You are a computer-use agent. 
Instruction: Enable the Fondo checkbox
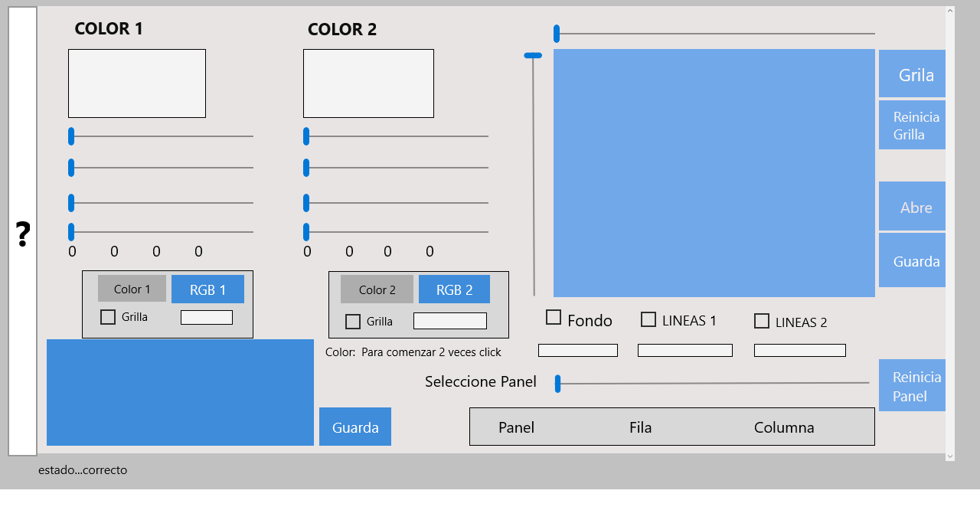tap(554, 317)
